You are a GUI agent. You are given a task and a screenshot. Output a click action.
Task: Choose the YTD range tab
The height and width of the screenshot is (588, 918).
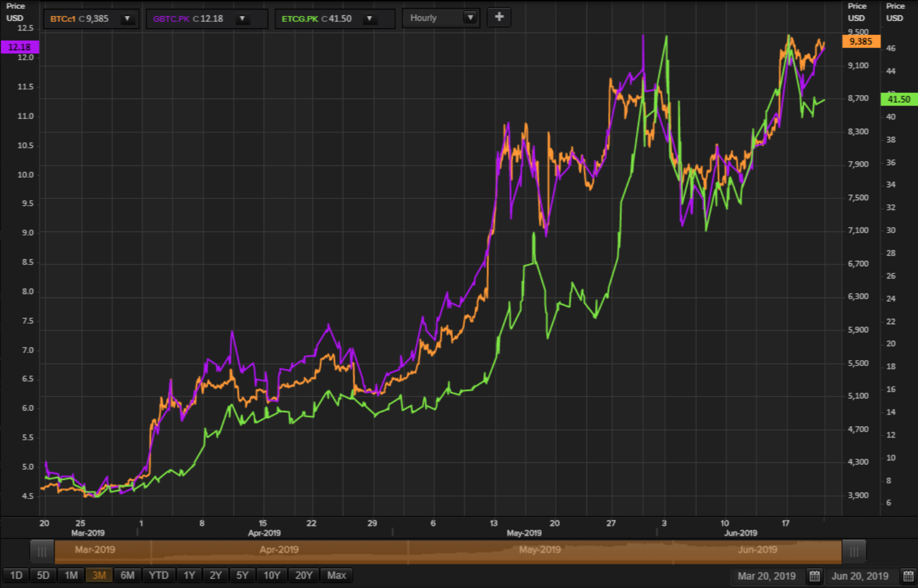[x=158, y=576]
